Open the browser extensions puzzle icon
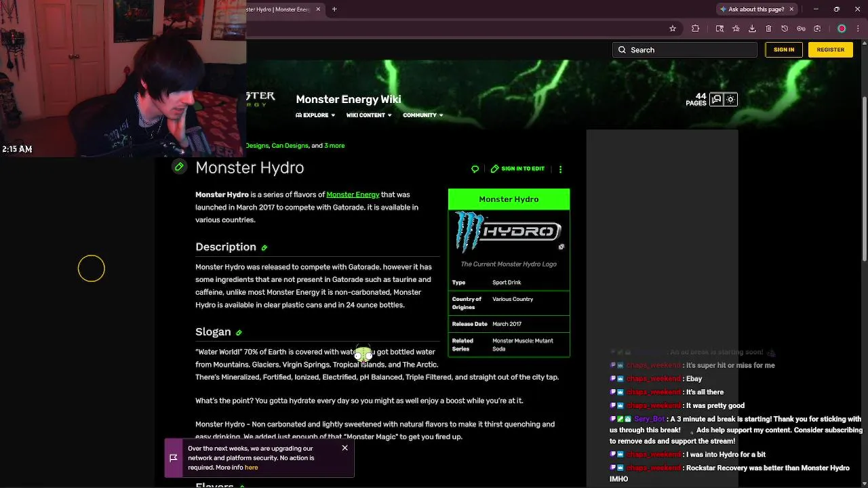 [695, 28]
